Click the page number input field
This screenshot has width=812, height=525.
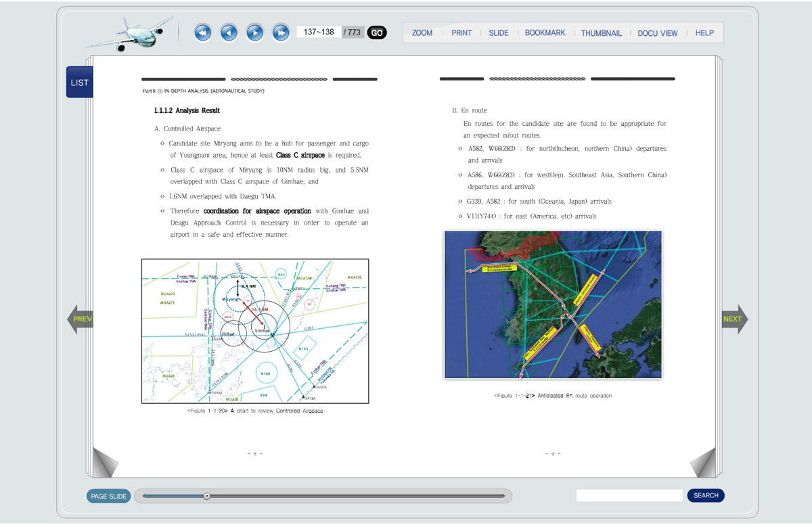pyautogui.click(x=319, y=32)
